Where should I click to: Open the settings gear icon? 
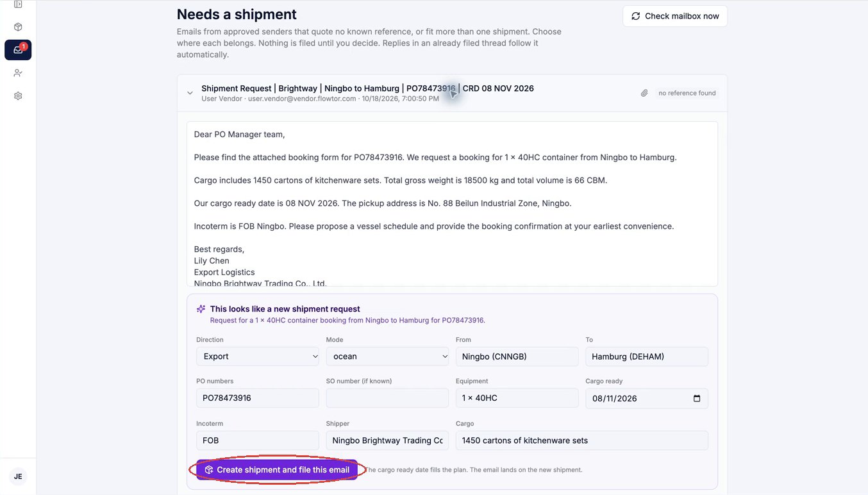point(18,96)
